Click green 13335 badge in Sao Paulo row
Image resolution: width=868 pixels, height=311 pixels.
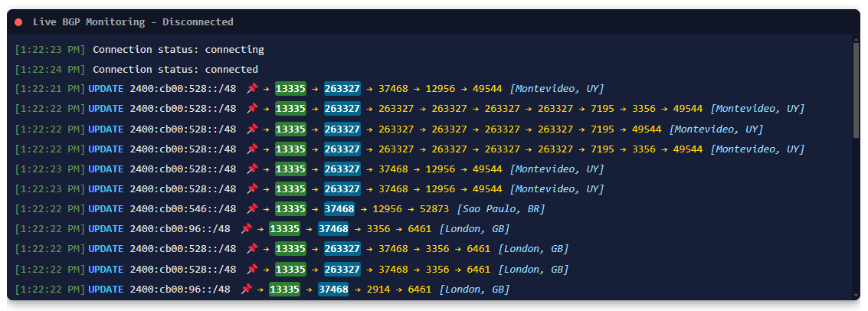tap(290, 208)
